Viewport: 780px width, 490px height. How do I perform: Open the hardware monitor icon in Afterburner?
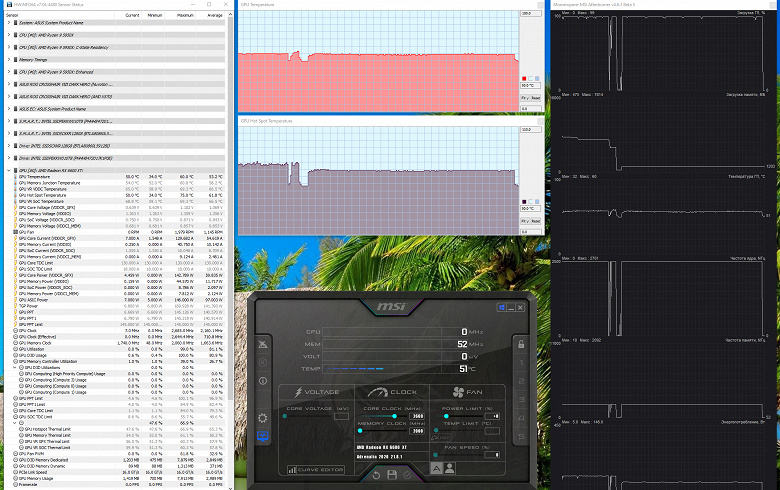[x=263, y=436]
